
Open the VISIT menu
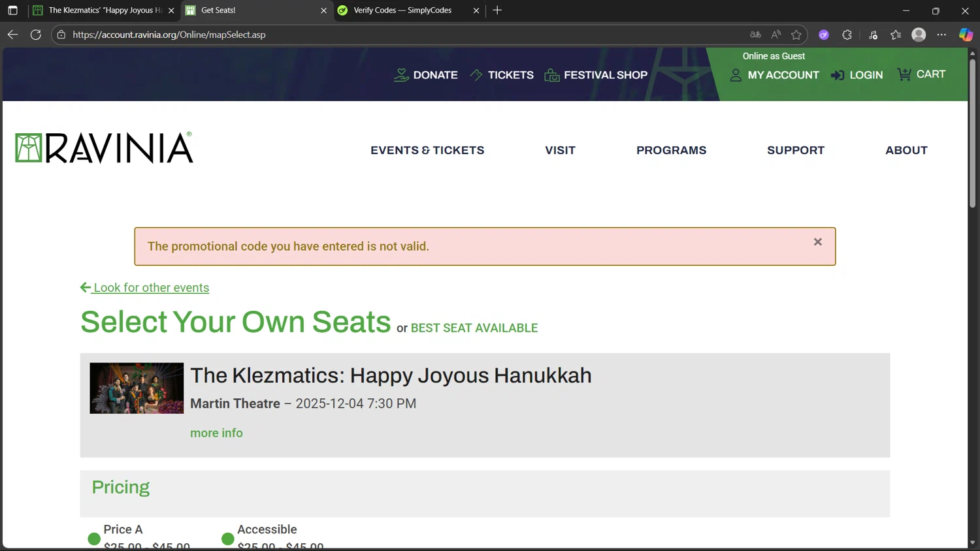click(x=560, y=150)
